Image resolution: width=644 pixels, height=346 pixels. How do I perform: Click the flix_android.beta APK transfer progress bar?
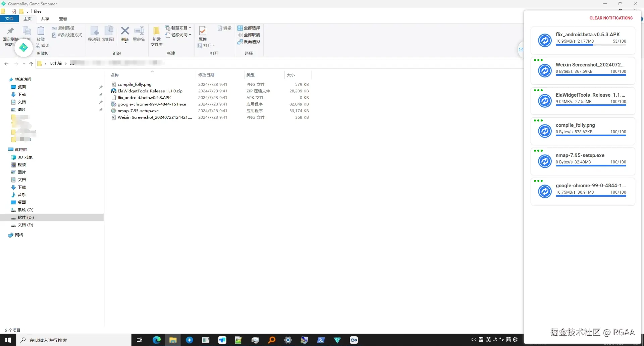point(590,45)
